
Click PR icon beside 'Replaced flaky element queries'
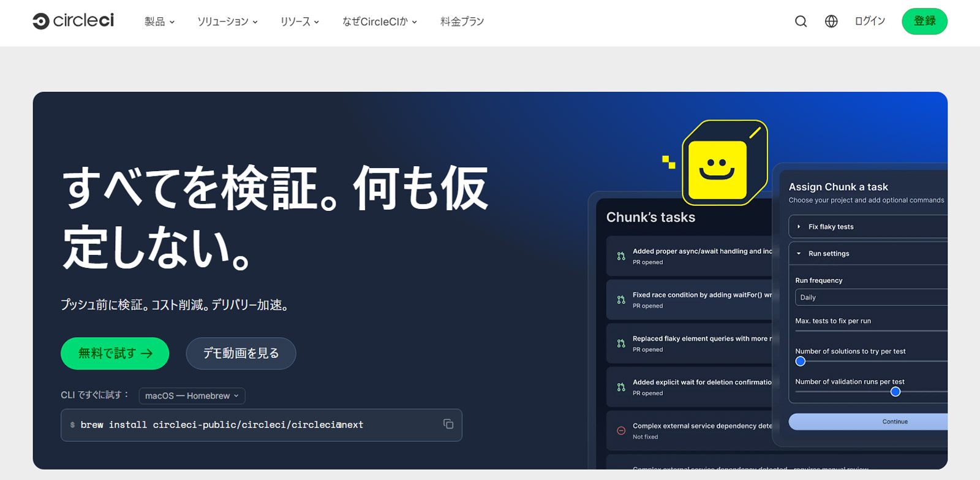(621, 343)
